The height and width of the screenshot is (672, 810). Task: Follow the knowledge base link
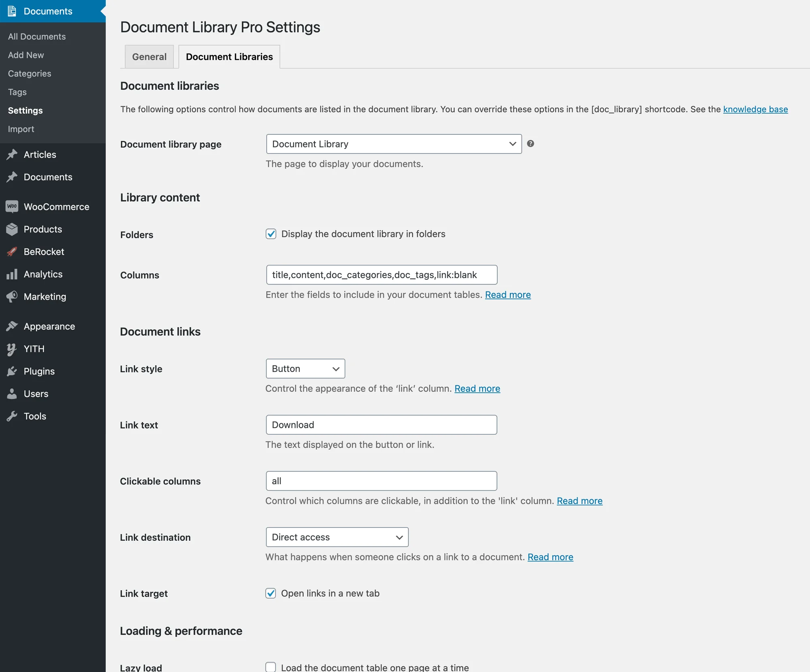pyautogui.click(x=755, y=109)
